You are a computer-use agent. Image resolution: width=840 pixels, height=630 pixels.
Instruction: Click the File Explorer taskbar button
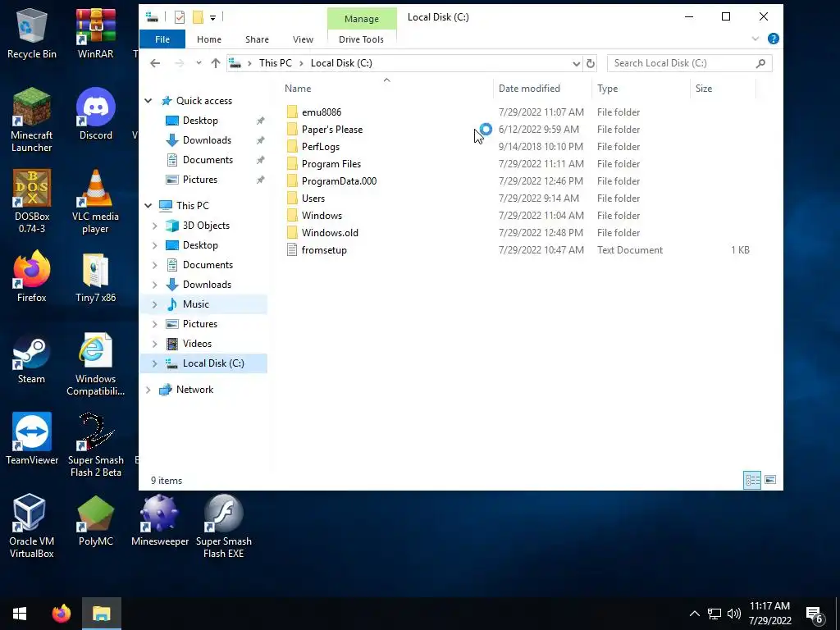click(101, 614)
